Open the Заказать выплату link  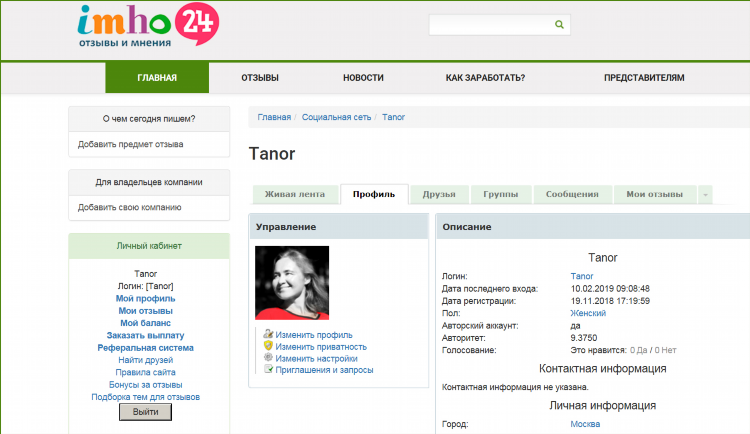point(145,335)
